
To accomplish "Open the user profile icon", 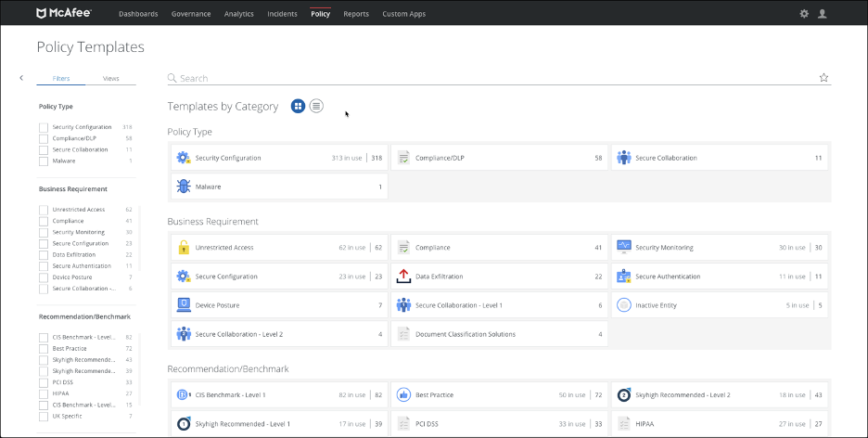I will 822,14.
